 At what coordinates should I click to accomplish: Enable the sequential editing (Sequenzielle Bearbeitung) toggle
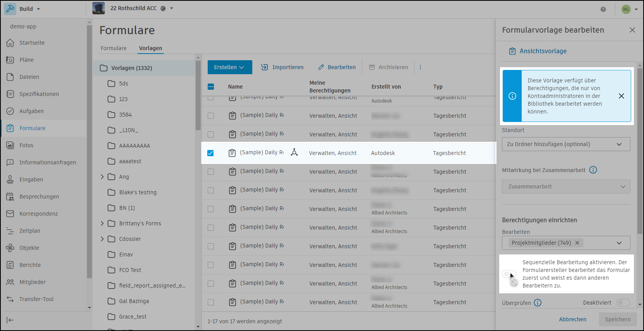[x=509, y=274]
